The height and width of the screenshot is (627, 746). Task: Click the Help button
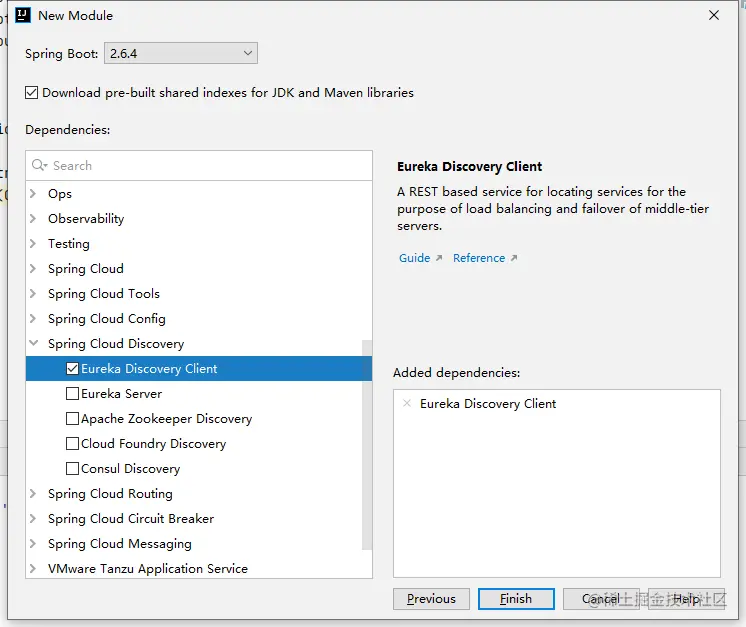pyautogui.click(x=686, y=599)
